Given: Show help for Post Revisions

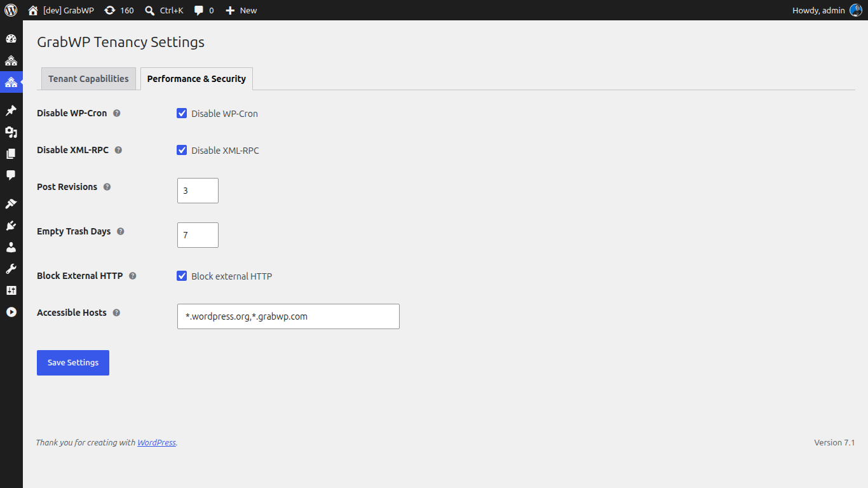Looking at the screenshot, I should (107, 187).
